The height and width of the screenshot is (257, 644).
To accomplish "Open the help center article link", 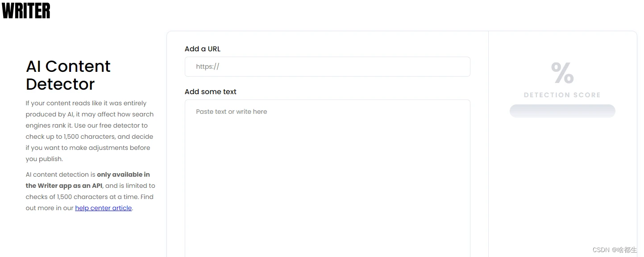I will click(104, 208).
